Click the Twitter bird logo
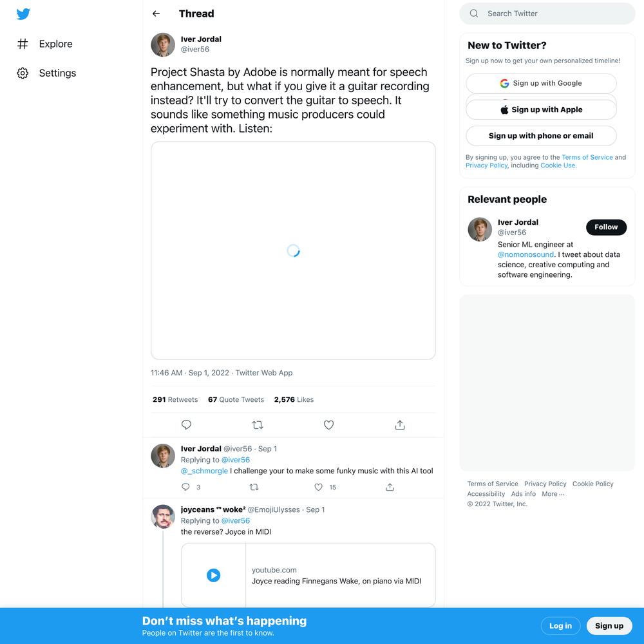 pos(23,14)
